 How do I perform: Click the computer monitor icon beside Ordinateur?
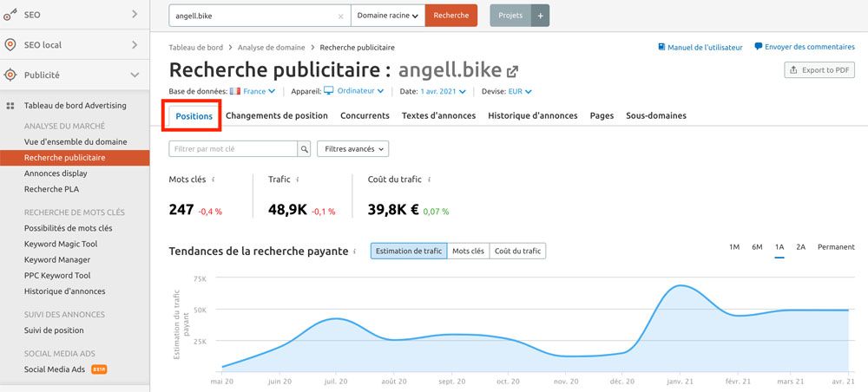coord(329,91)
